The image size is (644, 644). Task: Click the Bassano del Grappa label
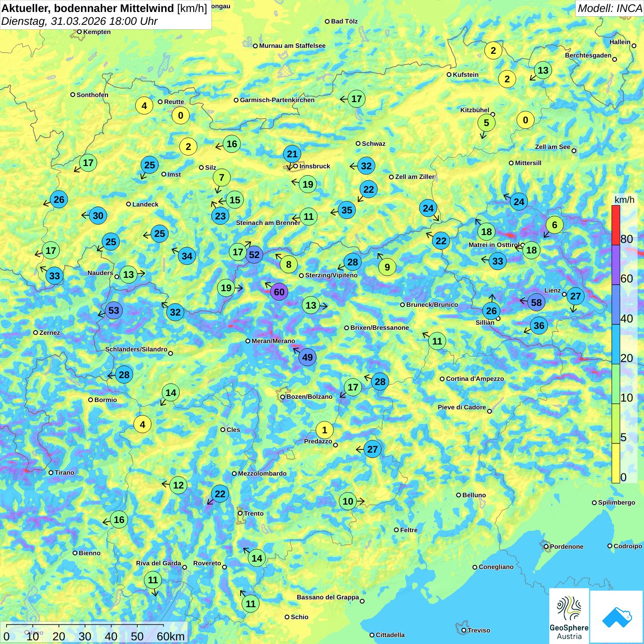pyautogui.click(x=328, y=597)
